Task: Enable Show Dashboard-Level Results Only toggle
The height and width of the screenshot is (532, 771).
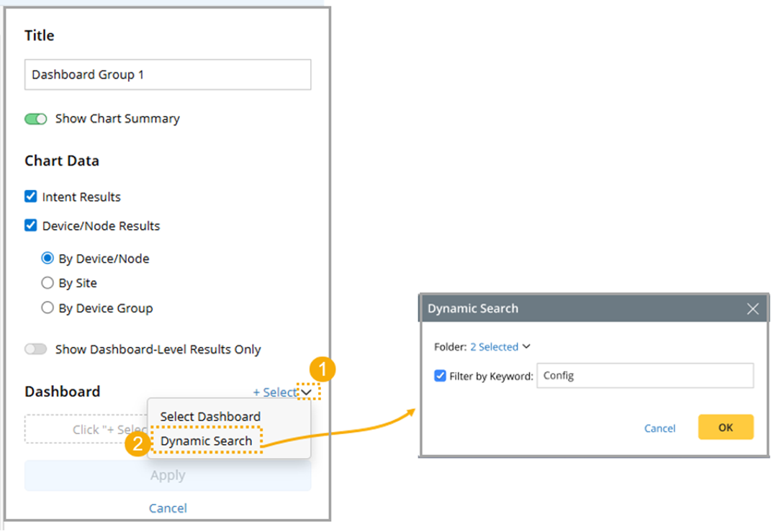Action: tap(36, 349)
